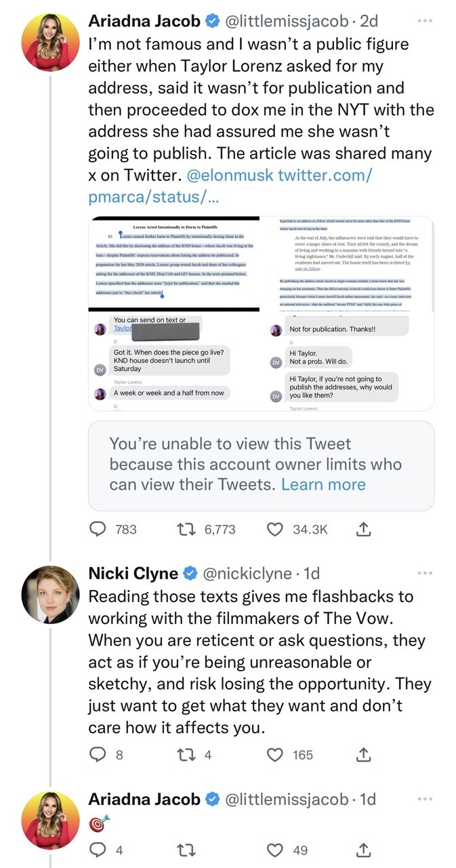
Task: Open more options on the dart emoji tweet
Action: (425, 800)
